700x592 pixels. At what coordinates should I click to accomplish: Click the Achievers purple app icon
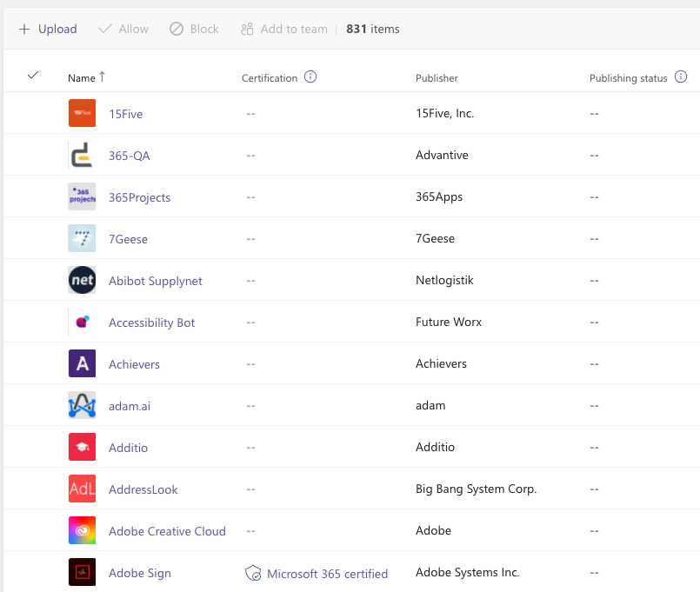(82, 363)
